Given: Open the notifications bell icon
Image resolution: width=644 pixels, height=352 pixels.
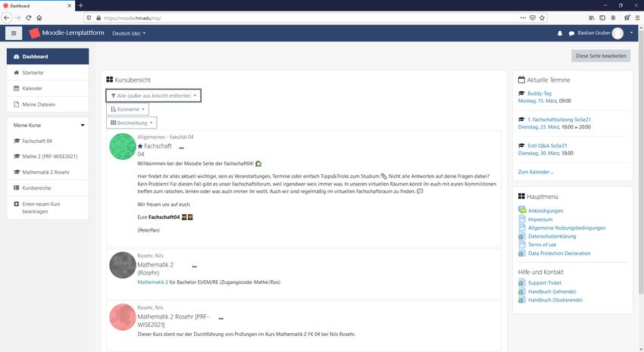Looking at the screenshot, I should (560, 33).
